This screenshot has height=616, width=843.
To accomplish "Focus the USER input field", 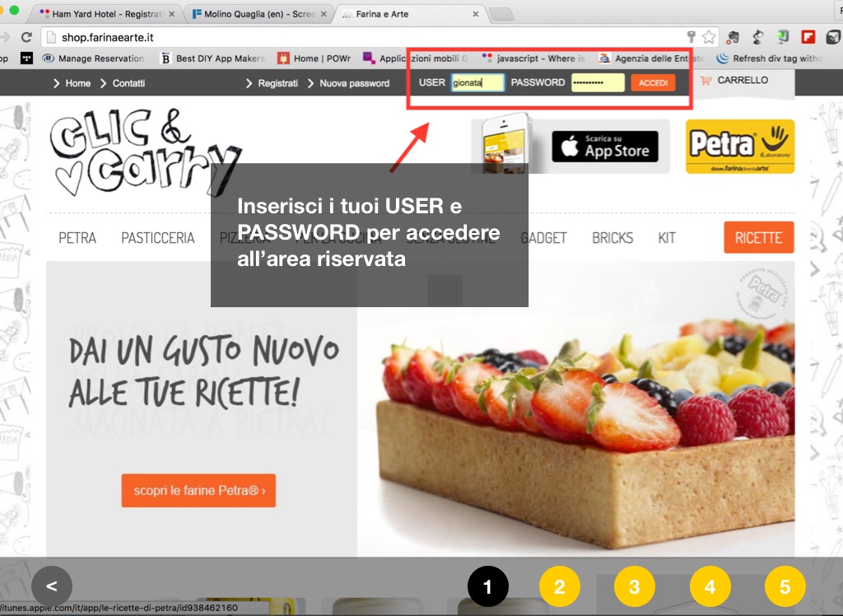I will tap(477, 82).
